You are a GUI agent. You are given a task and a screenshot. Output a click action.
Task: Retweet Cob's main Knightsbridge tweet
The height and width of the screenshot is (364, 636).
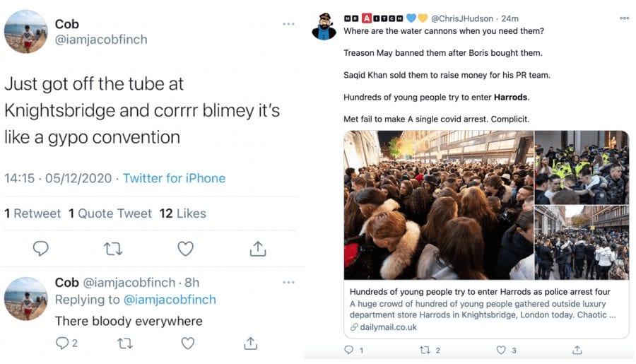point(113,248)
